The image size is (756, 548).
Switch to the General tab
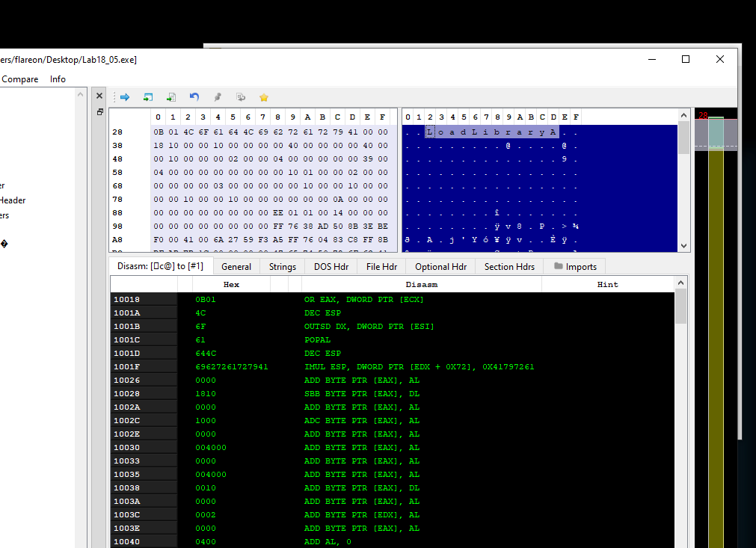pos(236,267)
